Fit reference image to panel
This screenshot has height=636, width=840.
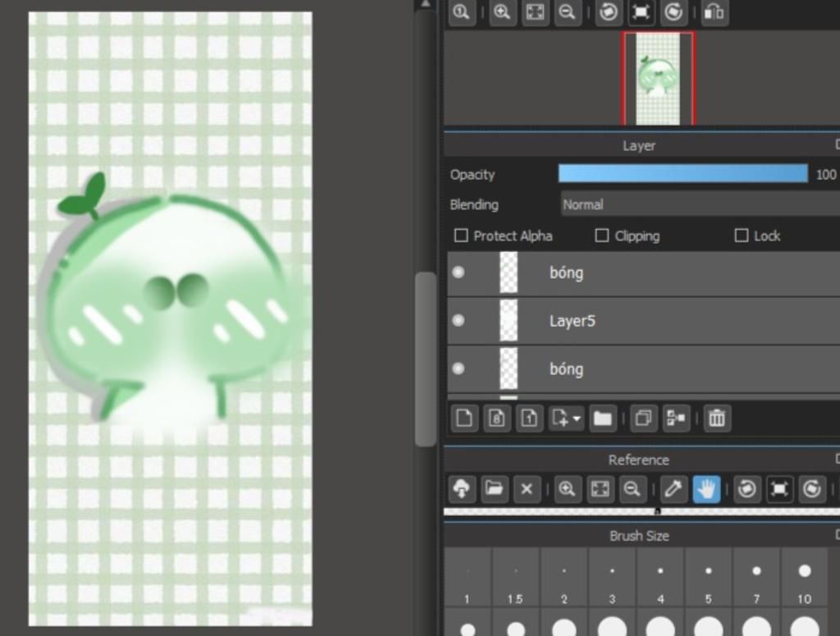pos(600,488)
